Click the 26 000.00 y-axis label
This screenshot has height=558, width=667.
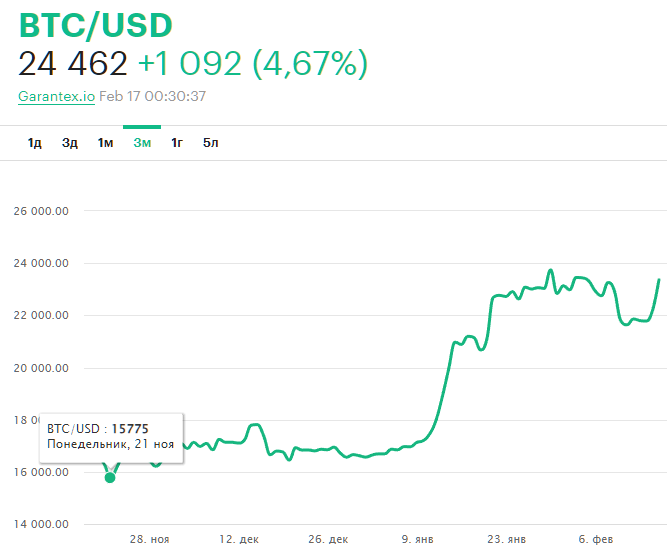point(41,212)
